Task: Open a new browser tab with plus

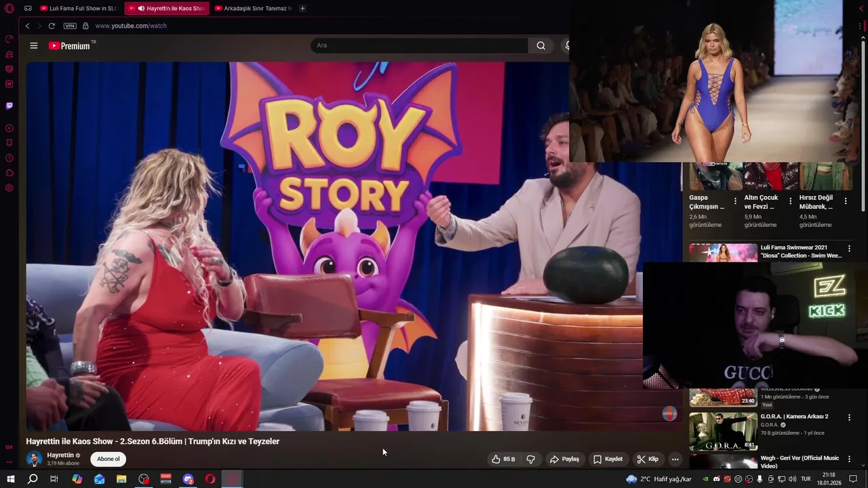Action: (302, 8)
